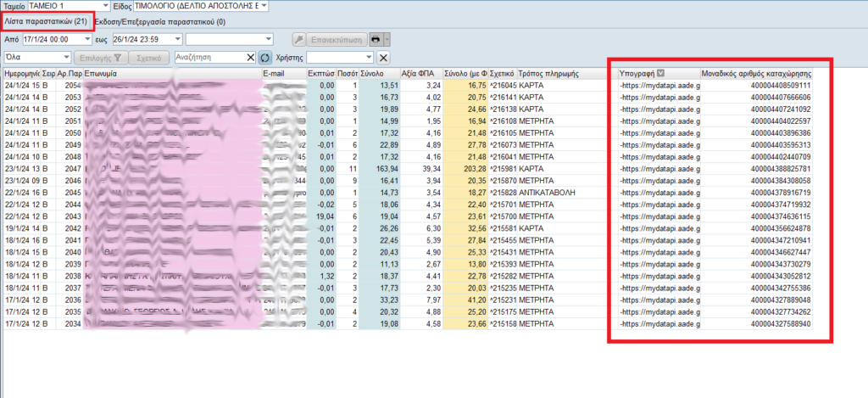
Task: Click the wrench tool icon
Action: [x=299, y=39]
